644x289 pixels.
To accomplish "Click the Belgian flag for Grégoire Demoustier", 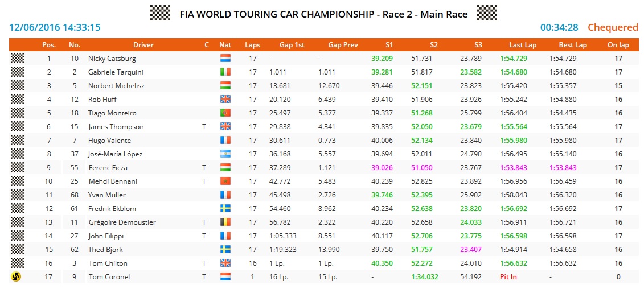I will 225,222.
